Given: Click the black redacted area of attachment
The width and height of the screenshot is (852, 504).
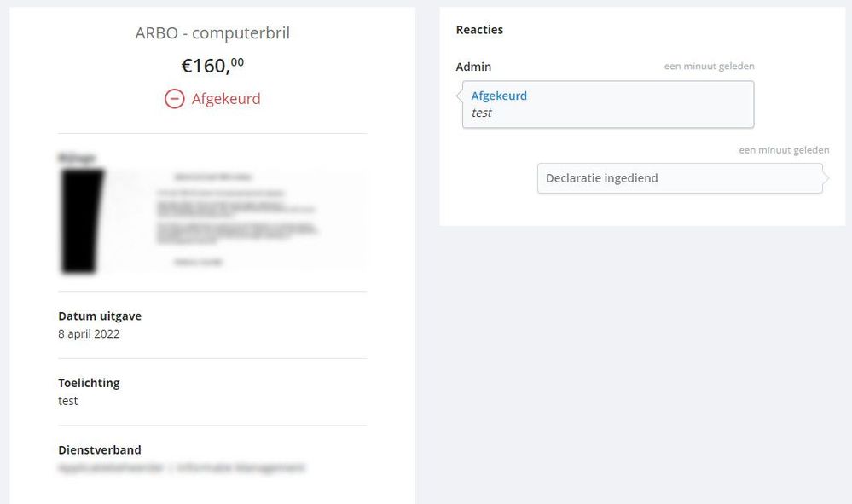Looking at the screenshot, I should pos(83,220).
